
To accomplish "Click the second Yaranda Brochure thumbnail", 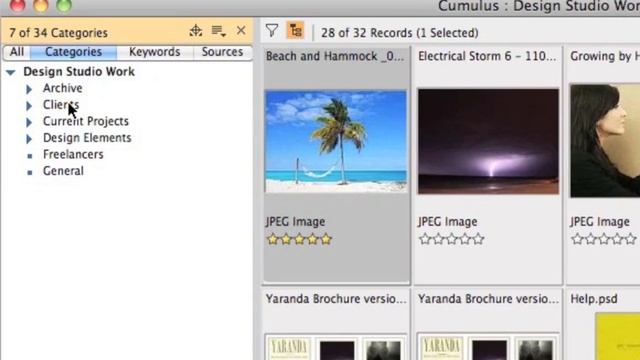I will (x=488, y=347).
